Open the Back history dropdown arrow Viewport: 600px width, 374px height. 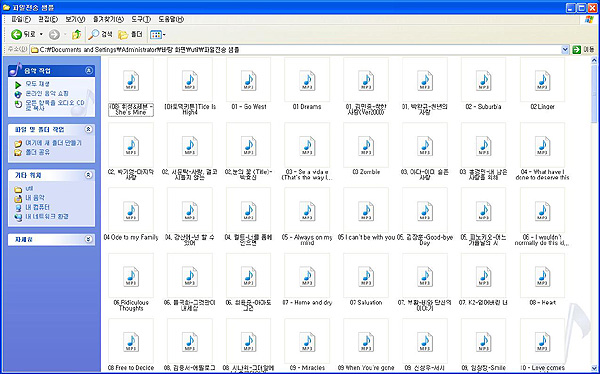coord(41,35)
